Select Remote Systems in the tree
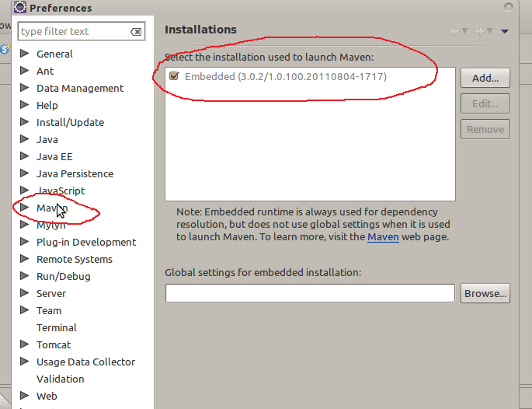The image size is (532, 409). [x=75, y=259]
